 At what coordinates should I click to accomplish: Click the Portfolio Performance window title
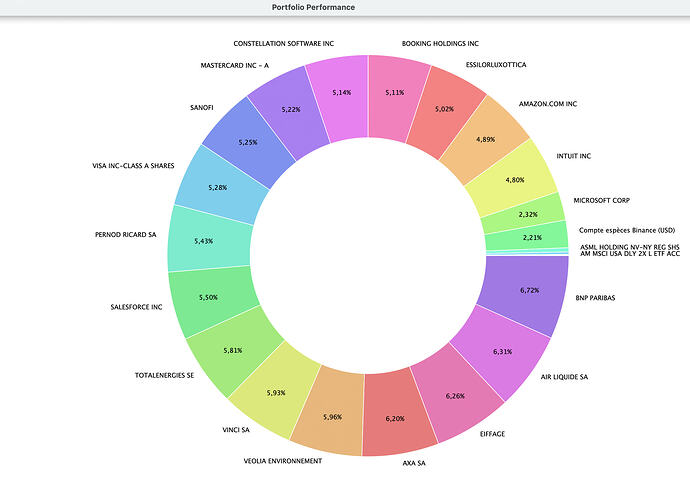313,7
